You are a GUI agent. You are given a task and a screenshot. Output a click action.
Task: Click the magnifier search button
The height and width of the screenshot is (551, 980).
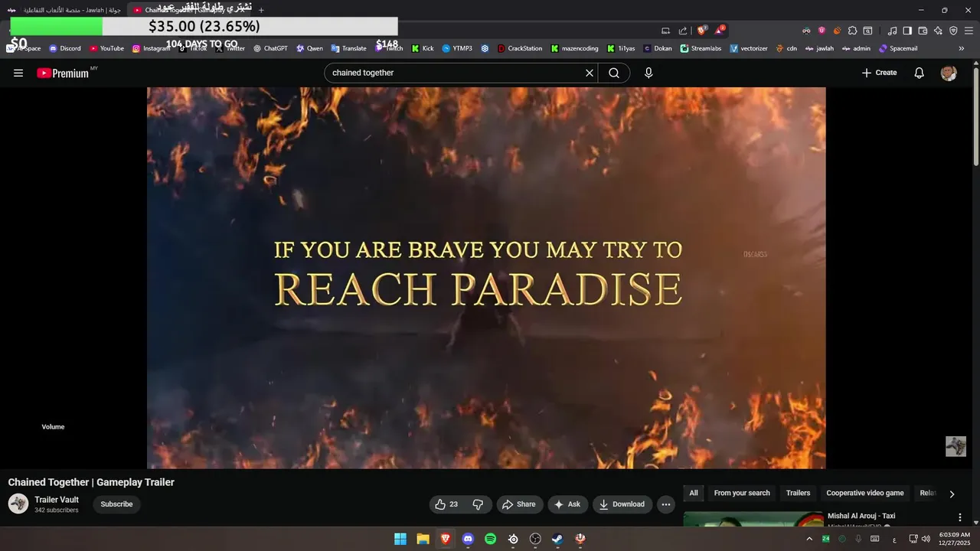(x=614, y=73)
